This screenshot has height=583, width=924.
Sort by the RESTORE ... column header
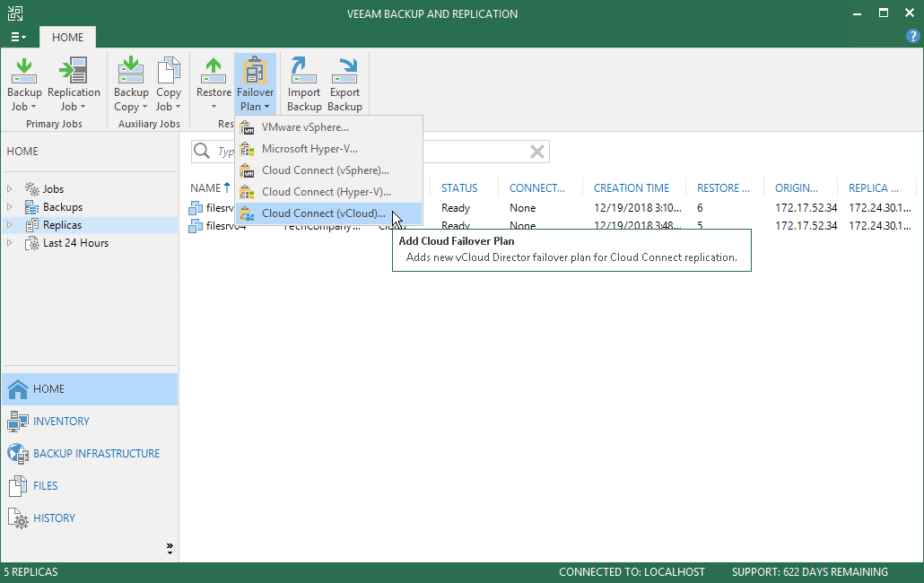click(x=723, y=187)
